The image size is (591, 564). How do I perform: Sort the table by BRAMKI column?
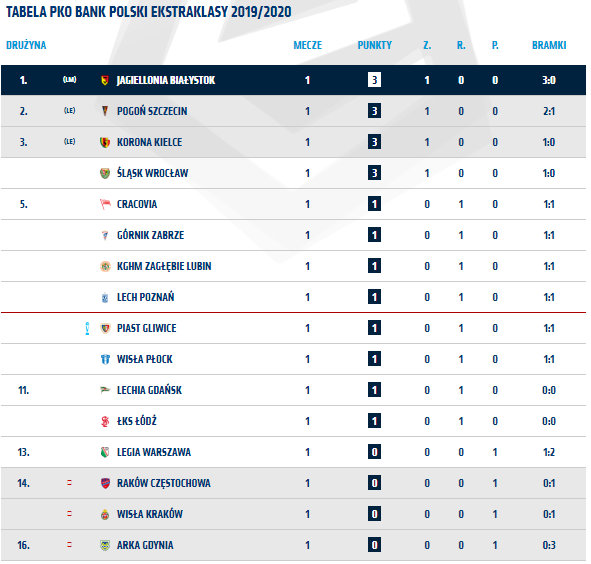pos(549,45)
